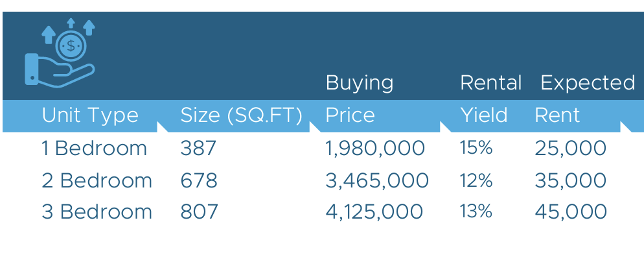Select the Unit Type column header
Viewport: 644px width, 253px height.
click(90, 115)
